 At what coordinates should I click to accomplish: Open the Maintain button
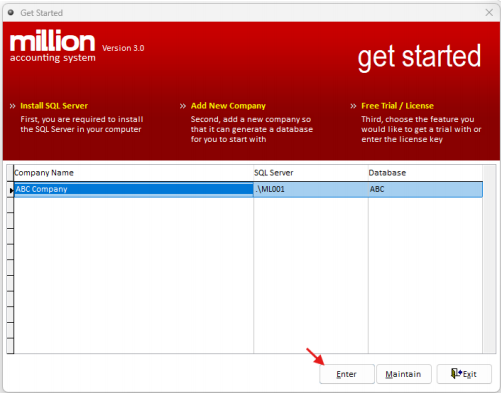tap(404, 374)
